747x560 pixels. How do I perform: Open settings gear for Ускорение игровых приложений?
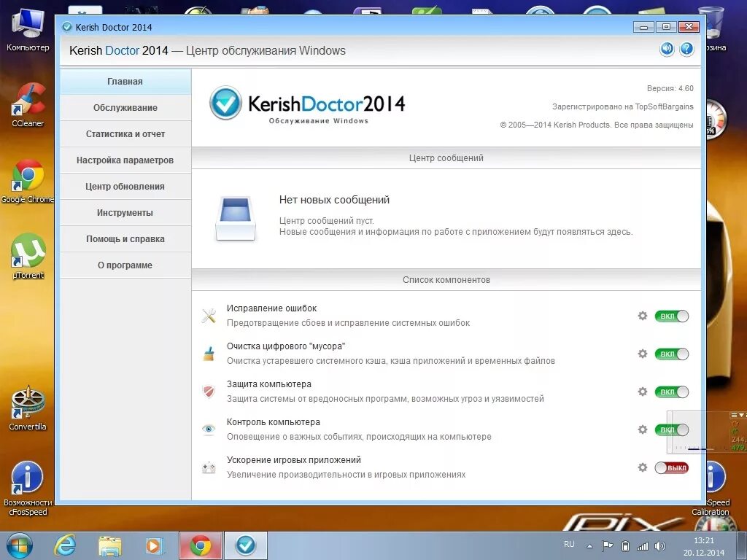click(x=642, y=467)
